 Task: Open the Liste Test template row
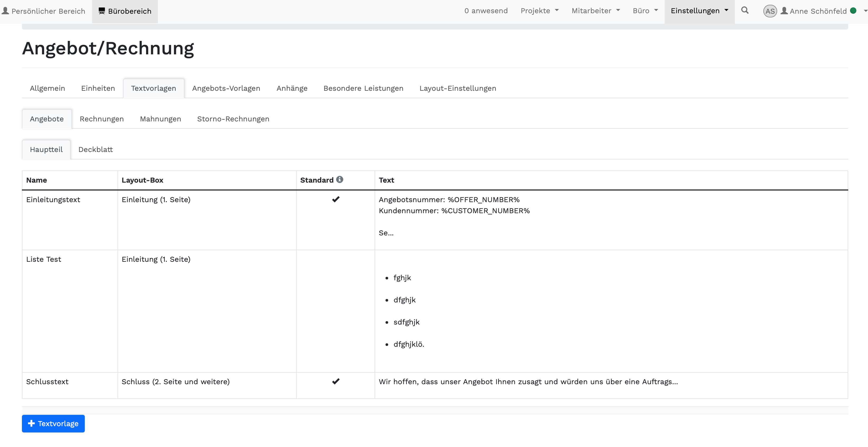pos(44,259)
